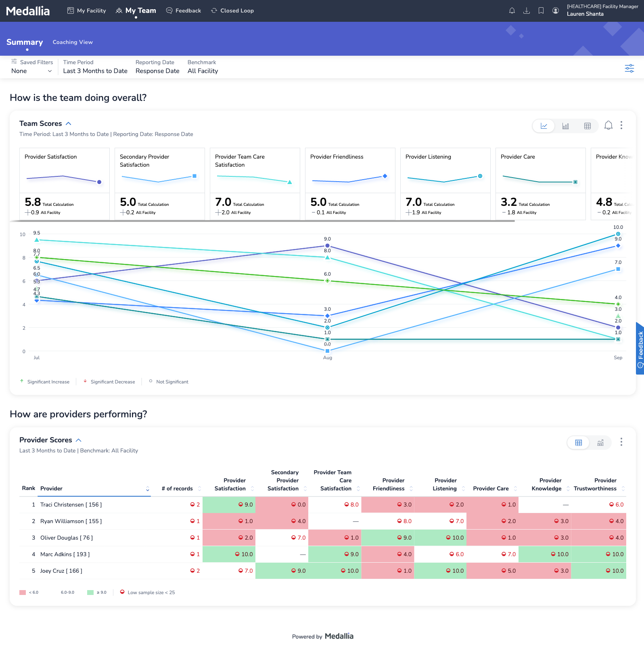Collapse the Provider Scores section chevron
This screenshot has width=644, height=645.
(x=79, y=440)
